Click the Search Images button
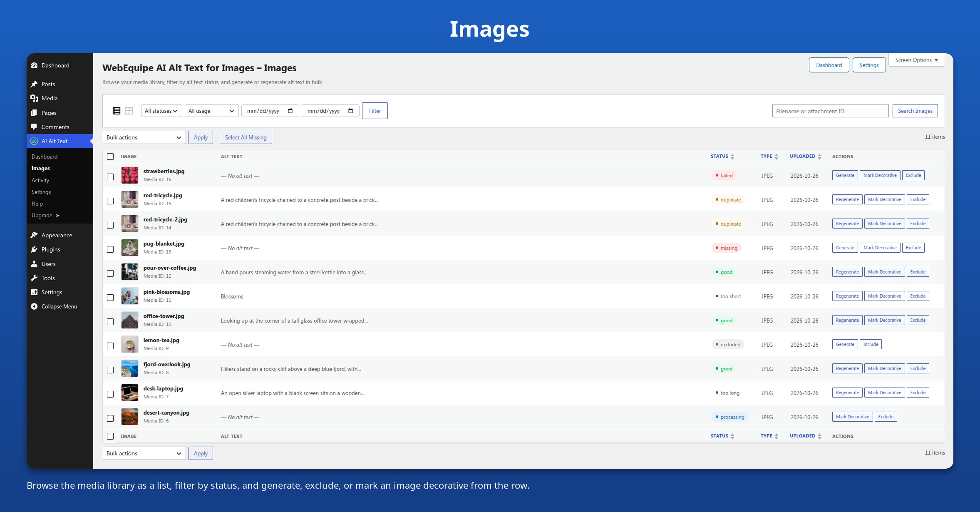The width and height of the screenshot is (980, 512). coord(915,111)
